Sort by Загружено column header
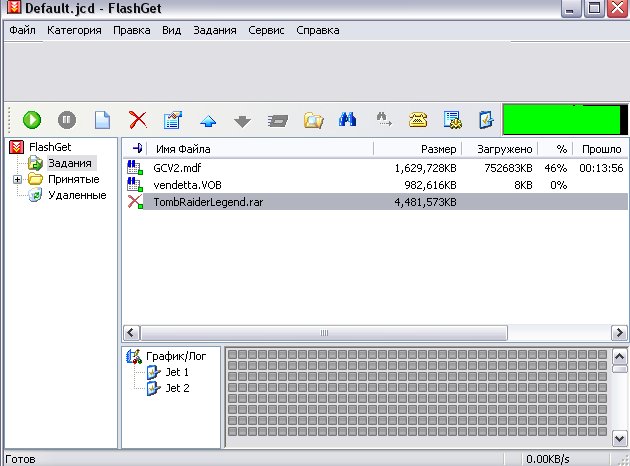 (499, 149)
